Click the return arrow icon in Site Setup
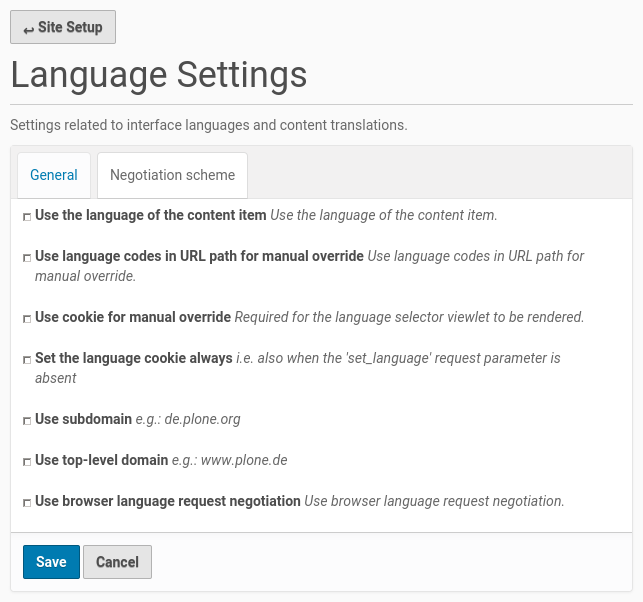The height and width of the screenshot is (602, 643). click(28, 29)
